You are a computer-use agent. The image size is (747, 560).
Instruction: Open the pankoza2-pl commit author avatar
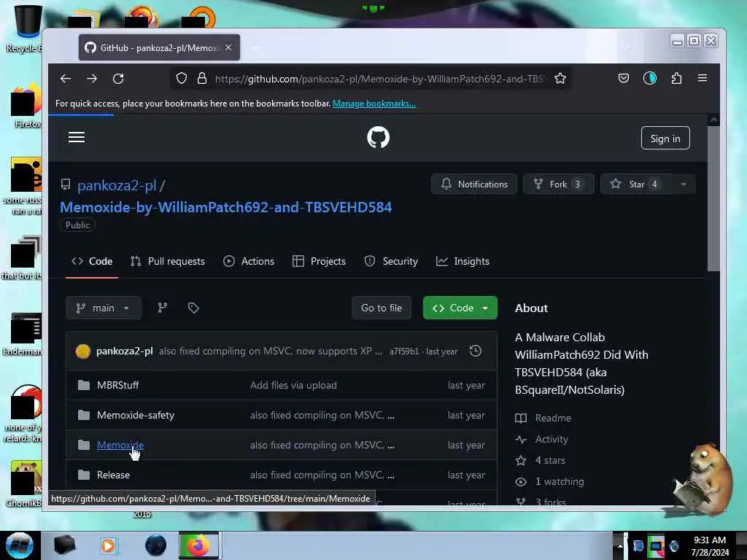pos(83,351)
